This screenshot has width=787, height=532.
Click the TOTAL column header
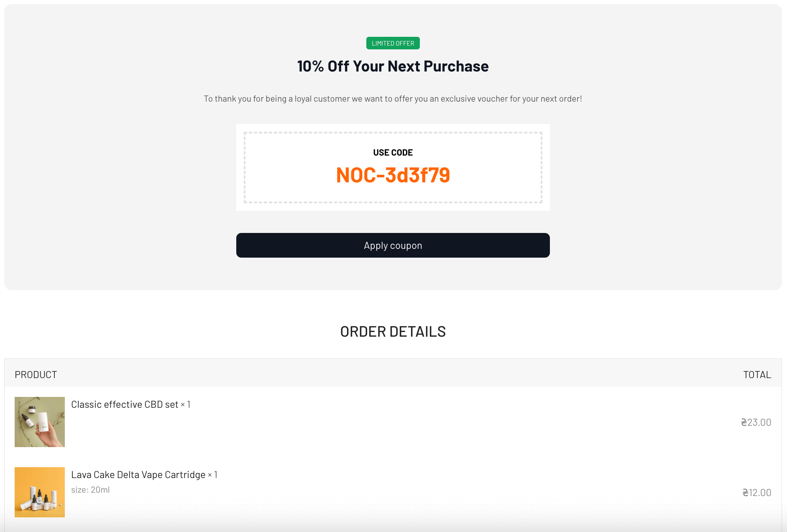[757, 375]
